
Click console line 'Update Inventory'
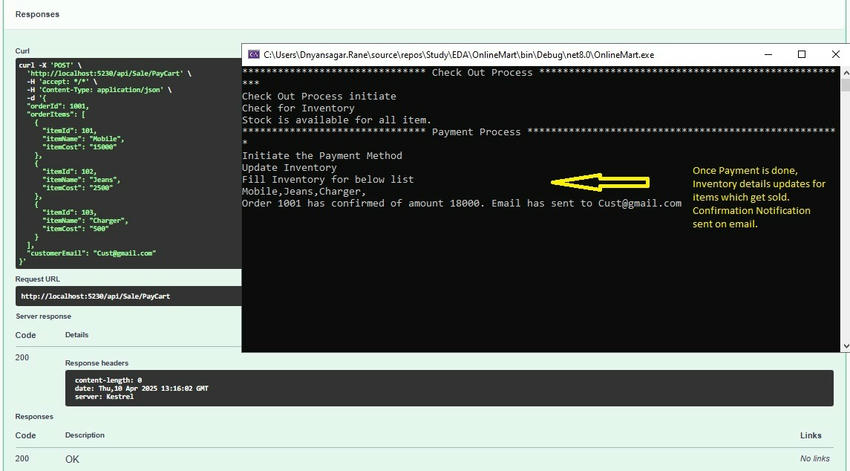click(x=289, y=168)
